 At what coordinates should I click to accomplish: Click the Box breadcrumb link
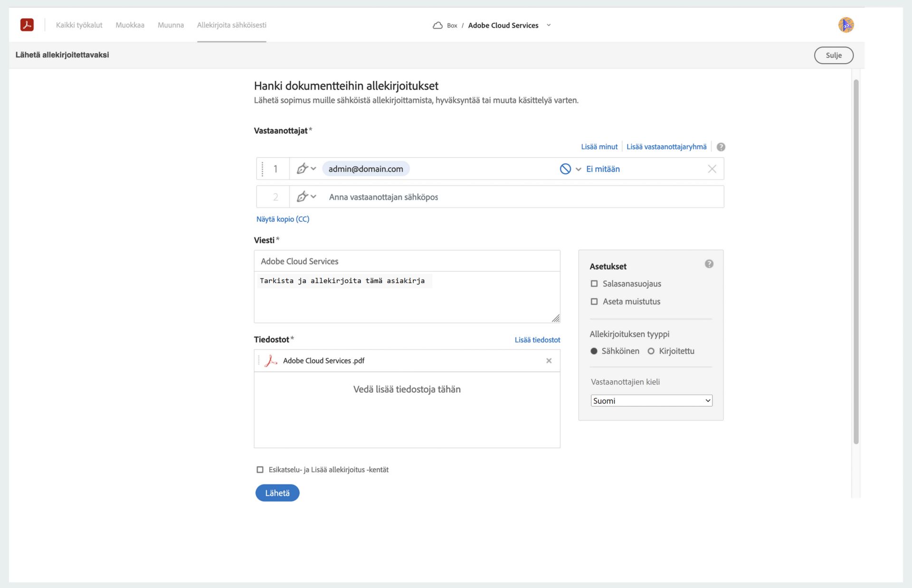(452, 26)
